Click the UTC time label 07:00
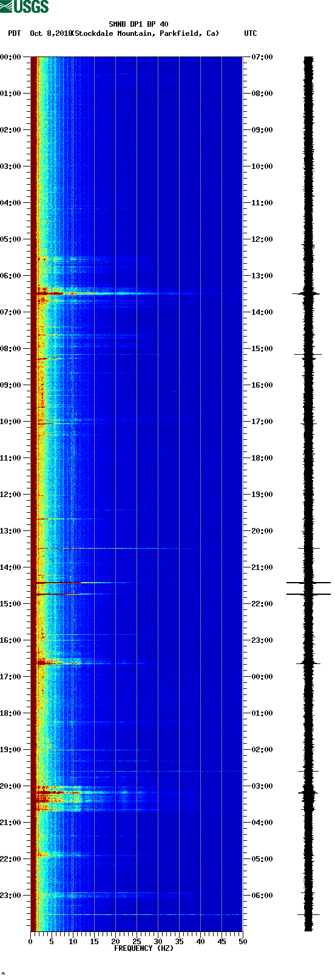This screenshot has height=980, width=335. click(x=262, y=57)
